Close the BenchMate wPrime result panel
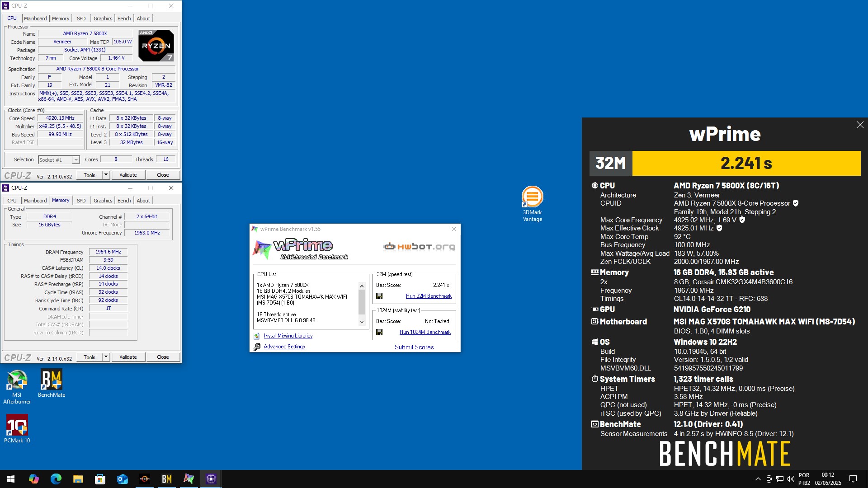 (x=860, y=125)
